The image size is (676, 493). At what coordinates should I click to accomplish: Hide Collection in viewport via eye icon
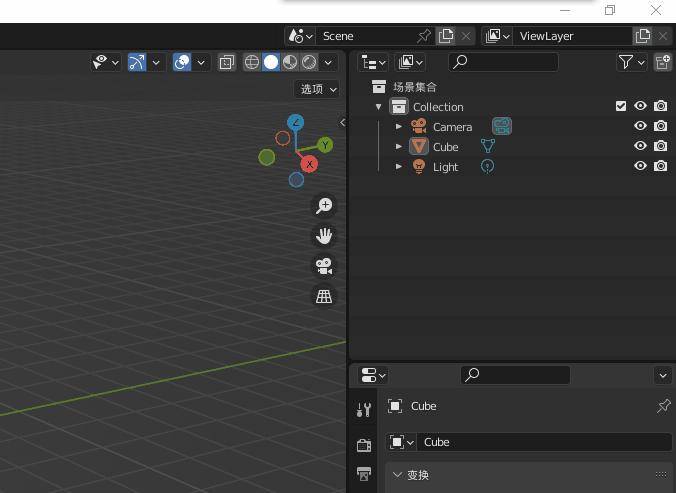641,106
